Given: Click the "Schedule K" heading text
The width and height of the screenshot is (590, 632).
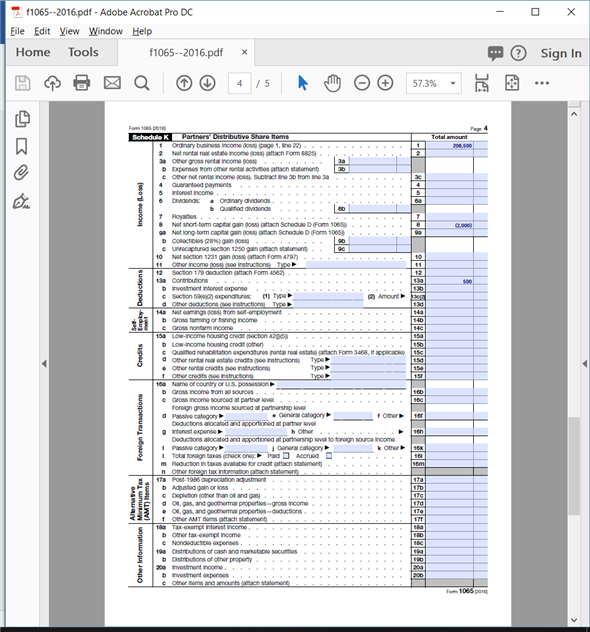Looking at the screenshot, I should coord(150,137).
